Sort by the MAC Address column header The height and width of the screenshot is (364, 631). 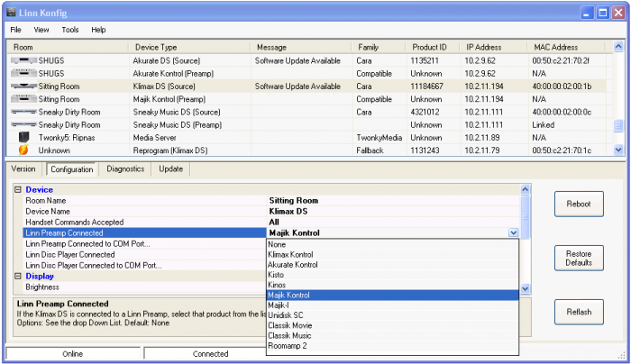[x=566, y=47]
